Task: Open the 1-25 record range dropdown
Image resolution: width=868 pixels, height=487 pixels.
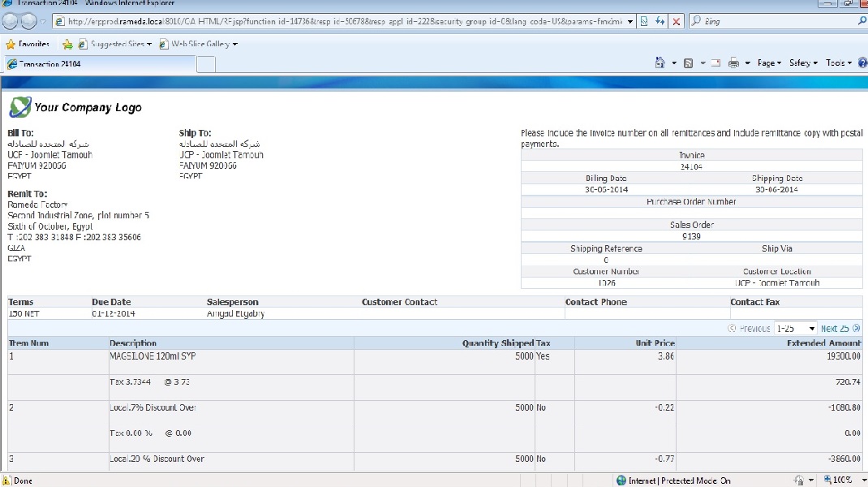Action: pyautogui.click(x=795, y=329)
